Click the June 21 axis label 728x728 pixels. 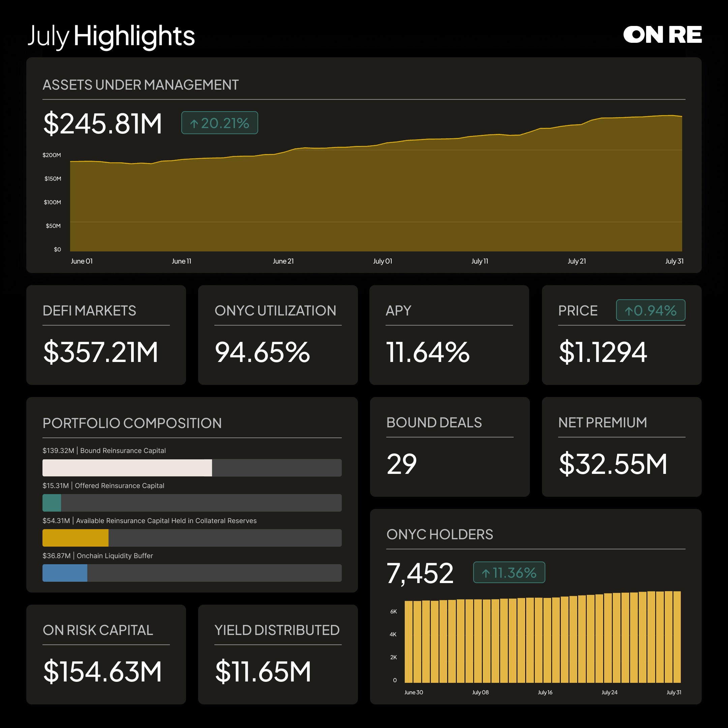pos(283,261)
